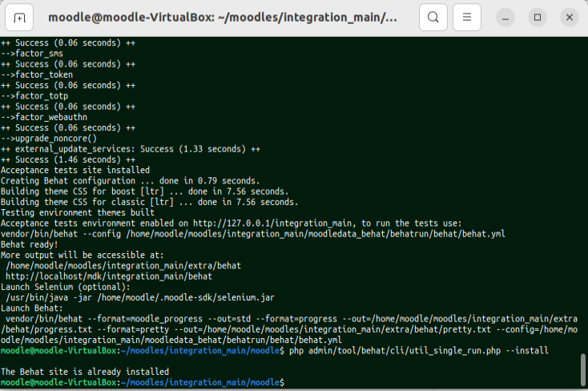Click 'Testing environment themes built' line
The width and height of the screenshot is (588, 391).
coord(78,213)
